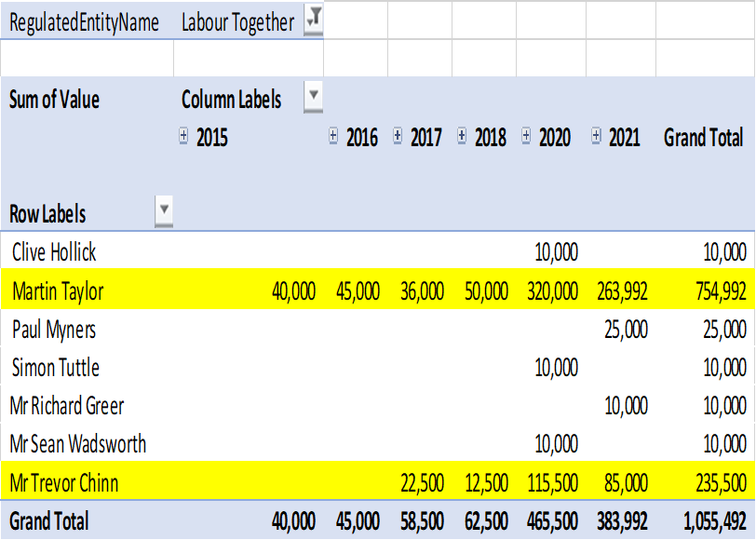Viewport: 756px width, 540px height.
Task: Select the 62,500 grand total cell
Action: coord(487,521)
